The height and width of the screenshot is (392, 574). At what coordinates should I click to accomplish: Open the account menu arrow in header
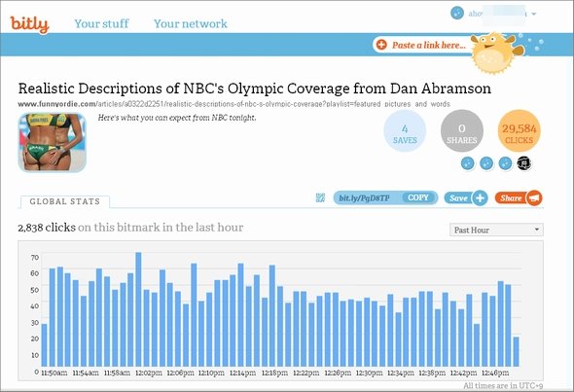(534, 14)
